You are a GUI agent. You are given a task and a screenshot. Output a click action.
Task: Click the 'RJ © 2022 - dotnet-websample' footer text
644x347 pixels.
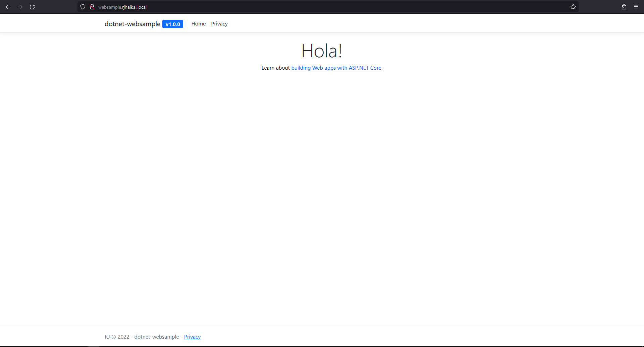142,337
